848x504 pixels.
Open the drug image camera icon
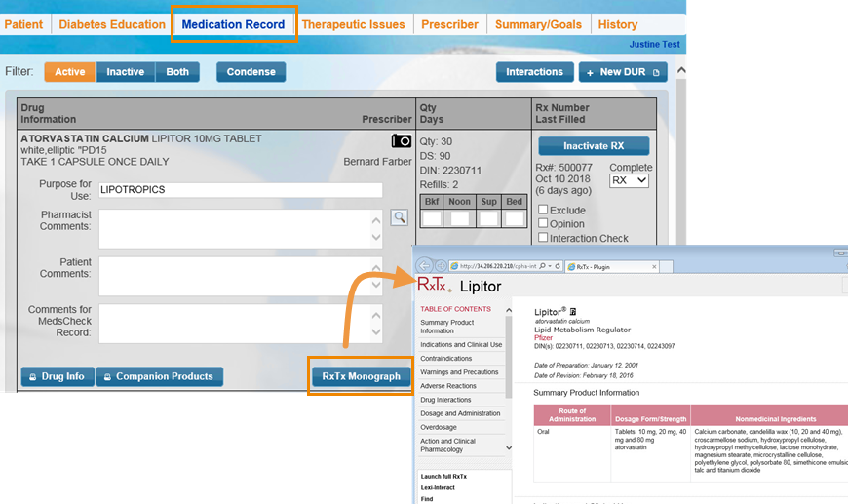pos(402,141)
